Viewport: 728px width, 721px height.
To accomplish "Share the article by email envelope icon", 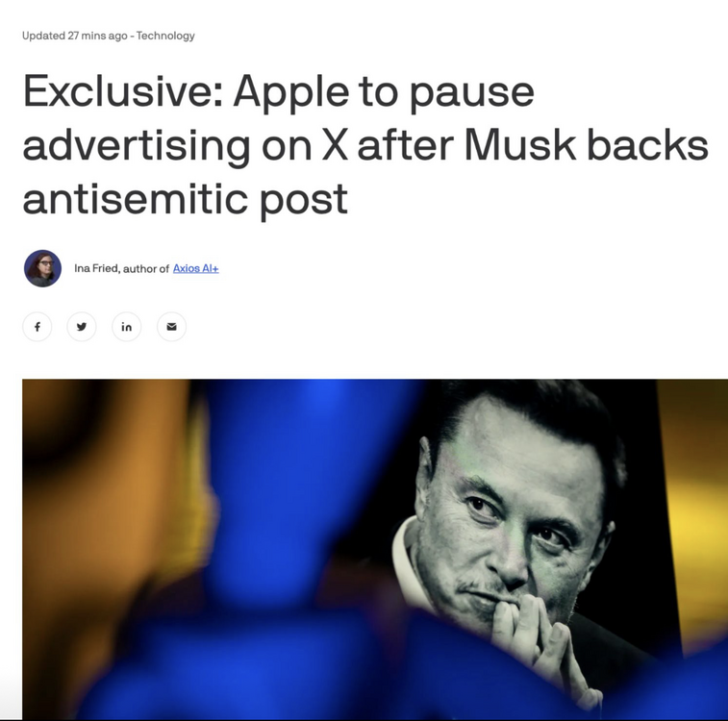I will (171, 327).
